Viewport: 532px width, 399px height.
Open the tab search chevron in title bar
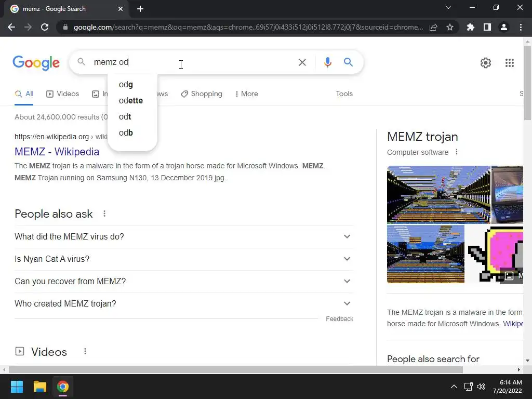click(x=448, y=7)
